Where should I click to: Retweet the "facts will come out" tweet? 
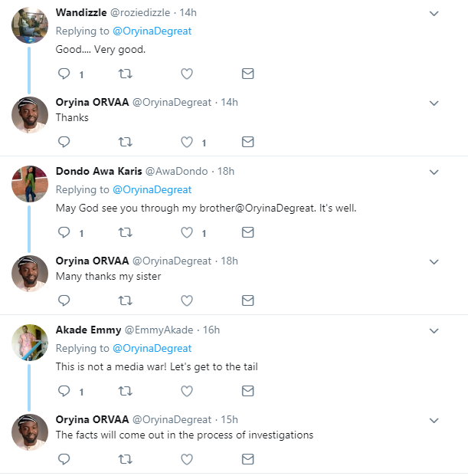[x=126, y=458]
